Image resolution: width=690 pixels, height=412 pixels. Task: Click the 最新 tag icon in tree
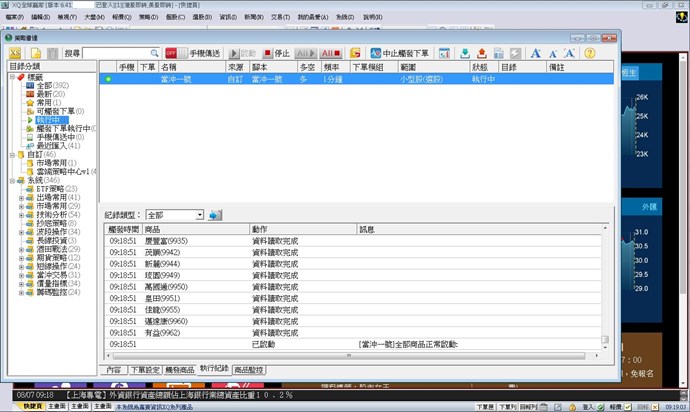(29, 94)
